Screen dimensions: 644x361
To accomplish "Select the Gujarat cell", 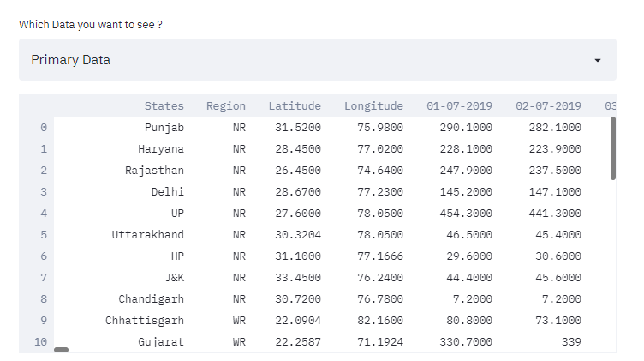I will point(161,341).
